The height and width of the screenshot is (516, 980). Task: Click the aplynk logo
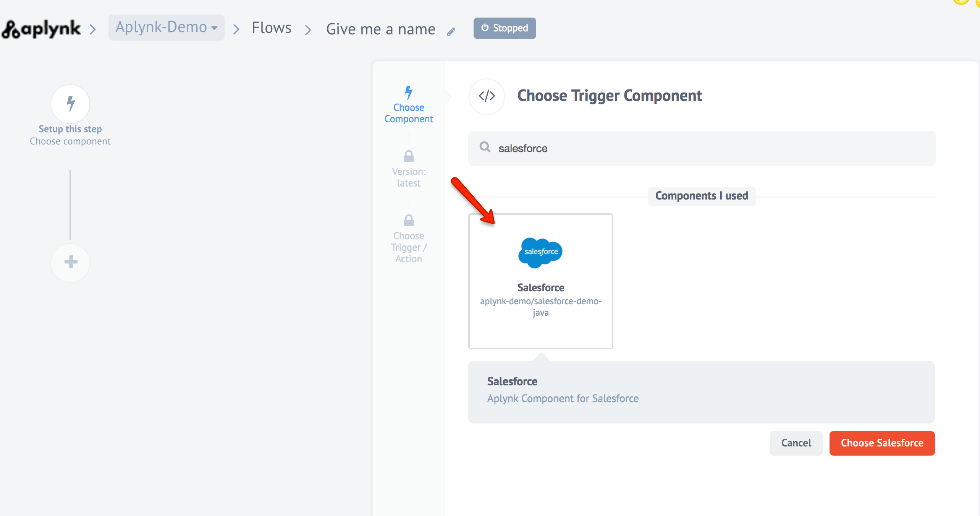coord(41,29)
